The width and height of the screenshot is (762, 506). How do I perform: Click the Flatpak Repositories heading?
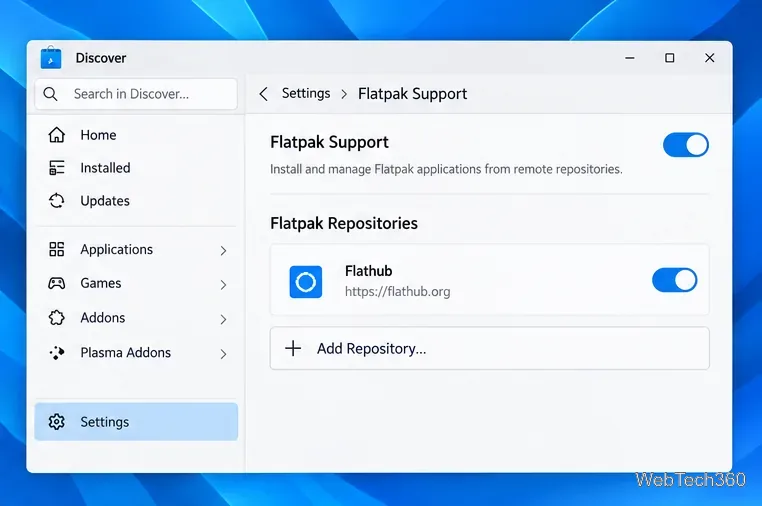[344, 223]
